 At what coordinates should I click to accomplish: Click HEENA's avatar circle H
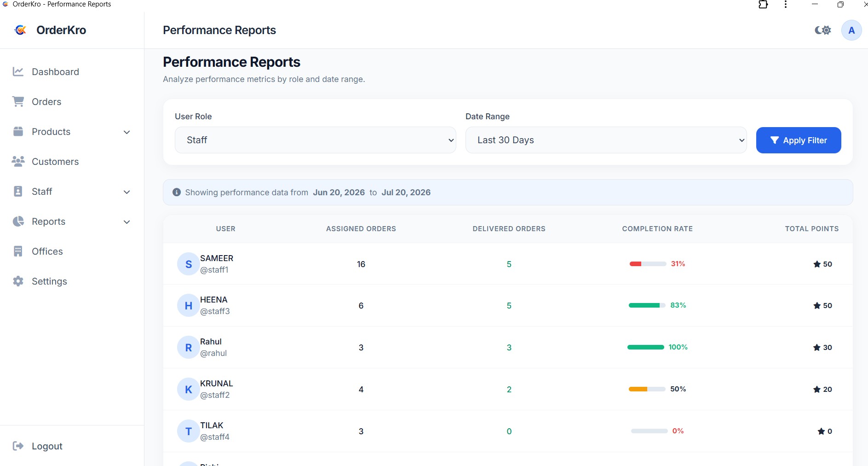[x=189, y=305]
